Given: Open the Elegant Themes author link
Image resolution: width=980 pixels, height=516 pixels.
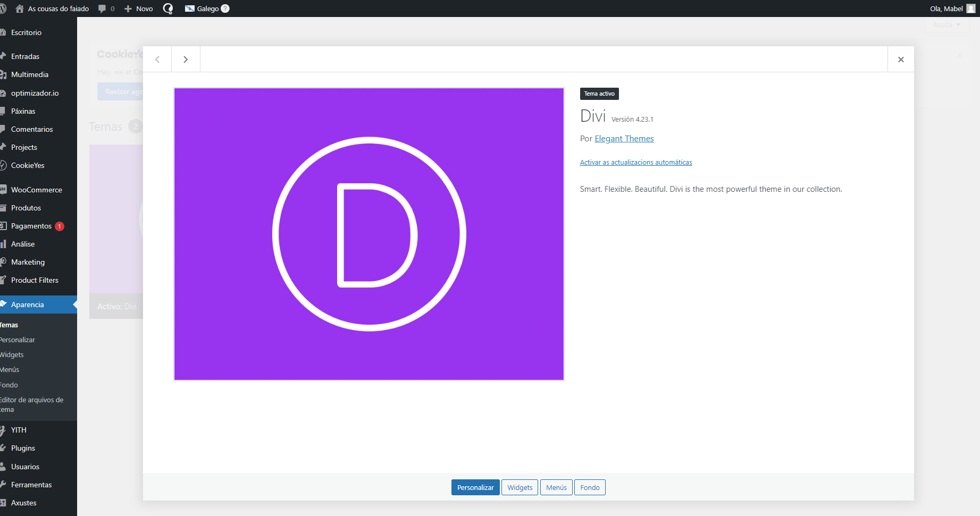Looking at the screenshot, I should (624, 139).
